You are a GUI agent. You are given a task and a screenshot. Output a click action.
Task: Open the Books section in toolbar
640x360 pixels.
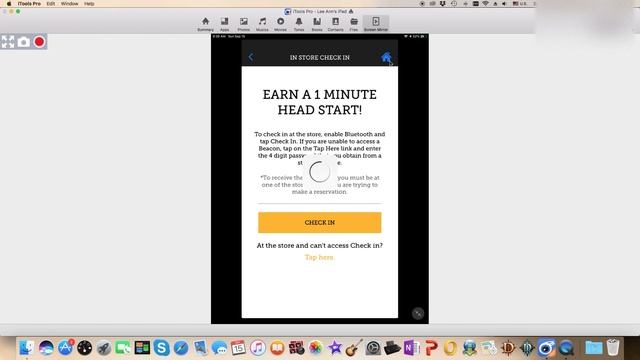click(x=317, y=24)
